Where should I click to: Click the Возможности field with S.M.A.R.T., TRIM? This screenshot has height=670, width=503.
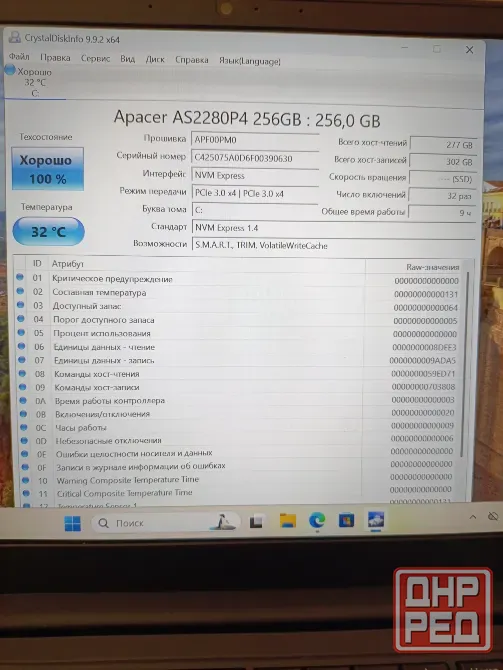[333, 246]
